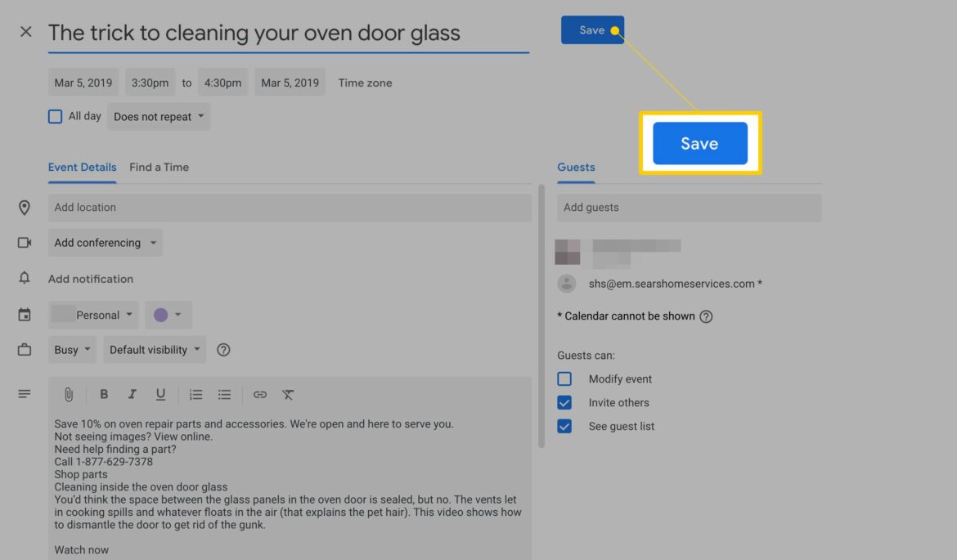957x560 pixels.
Task: Toggle underline formatting button
Action: pos(160,395)
